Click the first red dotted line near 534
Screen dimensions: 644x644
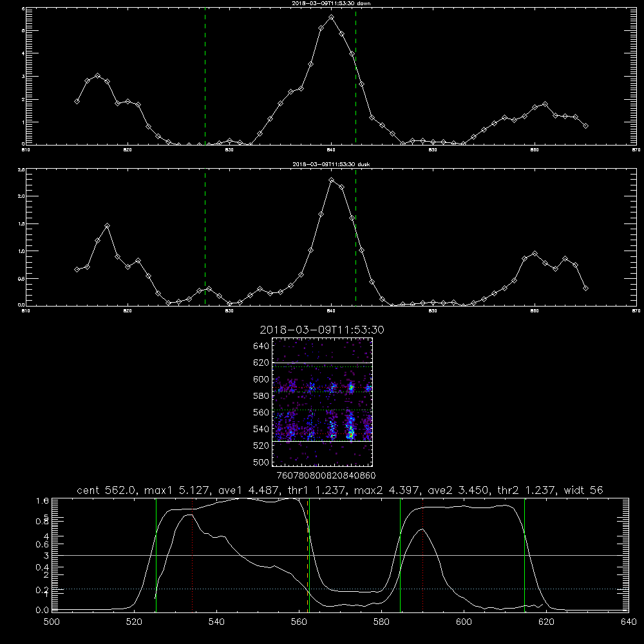click(x=192, y=554)
